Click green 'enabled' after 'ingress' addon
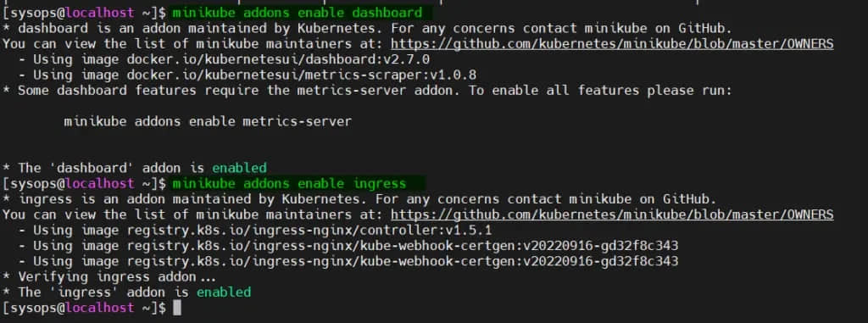The image size is (868, 323). pos(224,292)
